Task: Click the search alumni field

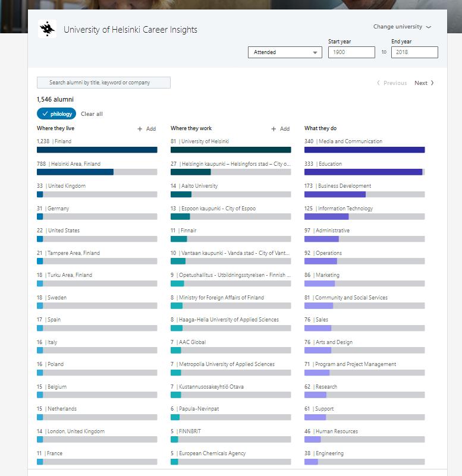Action: pos(103,83)
